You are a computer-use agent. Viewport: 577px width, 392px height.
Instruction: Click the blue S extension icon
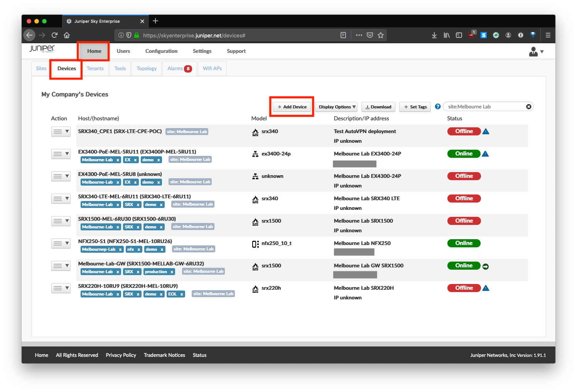pyautogui.click(x=484, y=35)
